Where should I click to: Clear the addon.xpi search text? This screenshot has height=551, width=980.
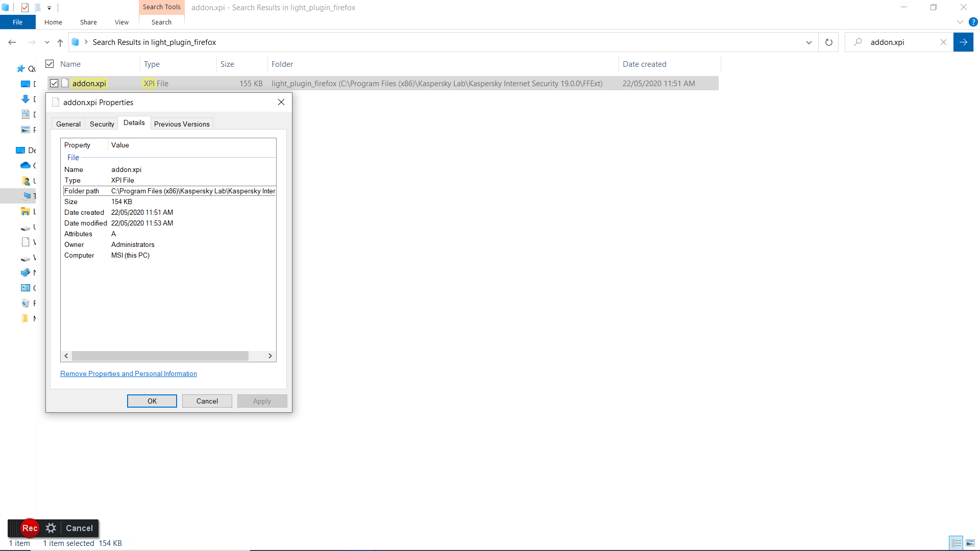pyautogui.click(x=943, y=42)
